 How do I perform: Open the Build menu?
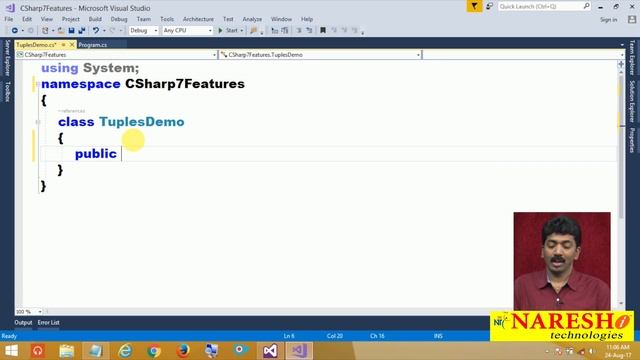point(95,19)
